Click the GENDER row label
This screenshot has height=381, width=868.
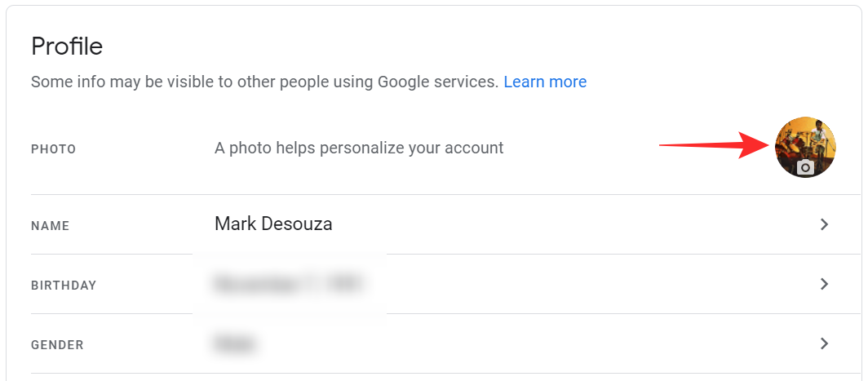coord(57,345)
